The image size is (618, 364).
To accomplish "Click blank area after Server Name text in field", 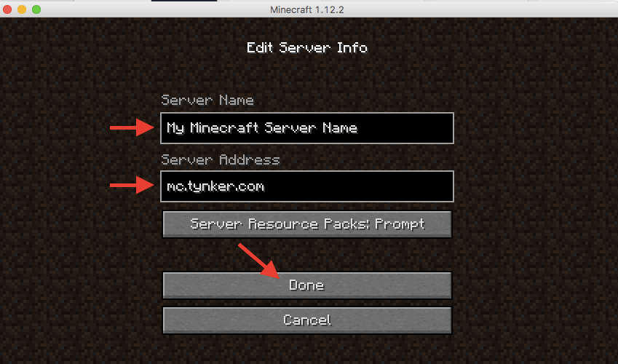I will click(406, 128).
